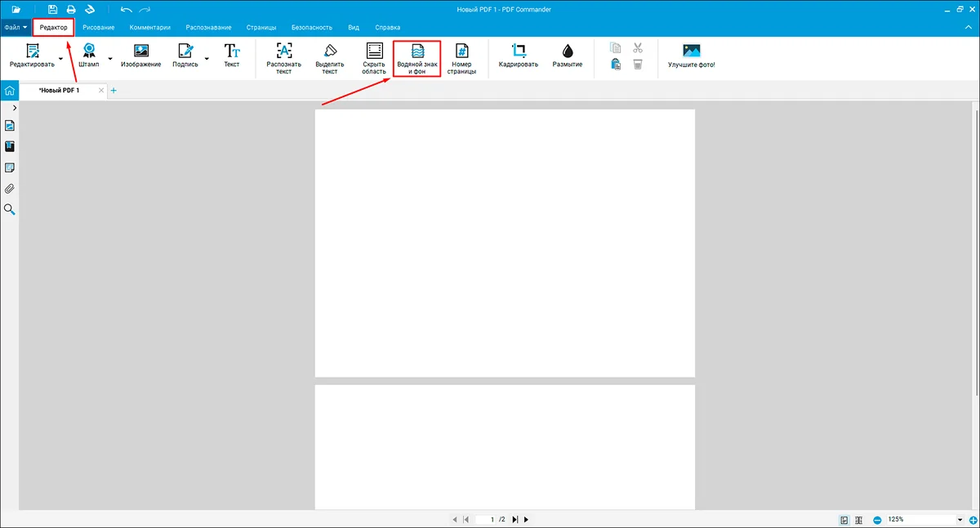Go to the Распознавание tab

[208, 27]
